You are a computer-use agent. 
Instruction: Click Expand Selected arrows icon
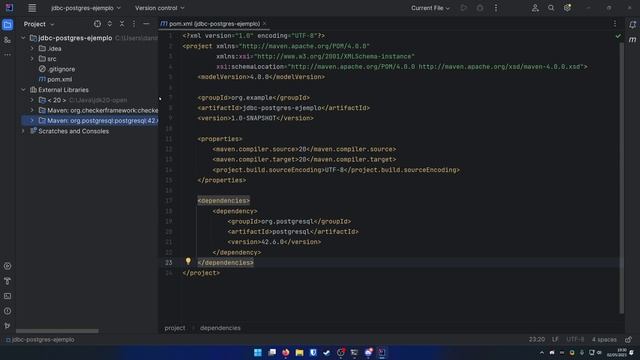click(x=109, y=24)
